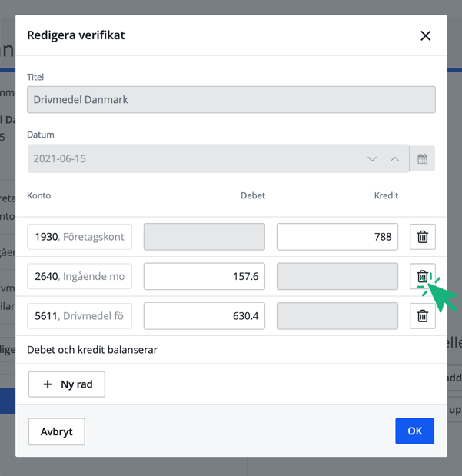This screenshot has width=462, height=476.
Task: Click the date up chevron
Action: pyautogui.click(x=394, y=159)
